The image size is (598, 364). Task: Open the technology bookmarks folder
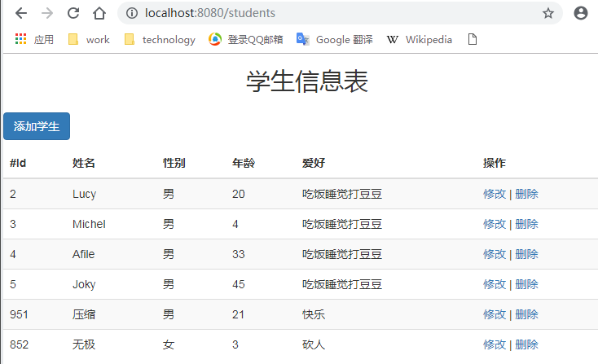[160, 39]
